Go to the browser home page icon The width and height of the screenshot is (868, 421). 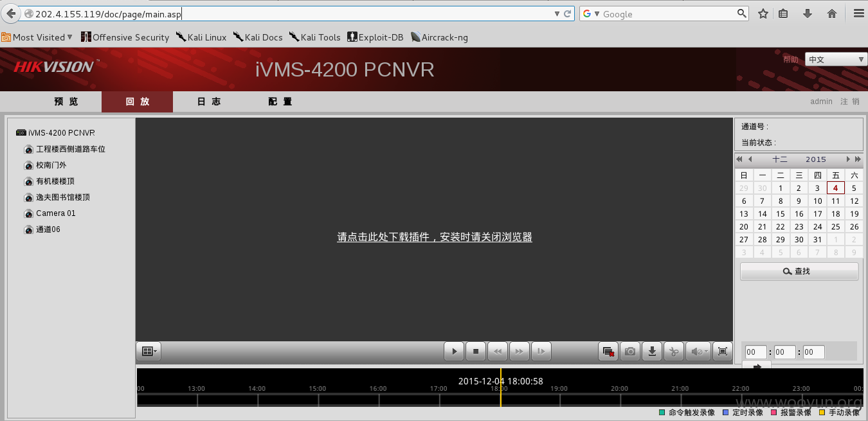[832, 13]
